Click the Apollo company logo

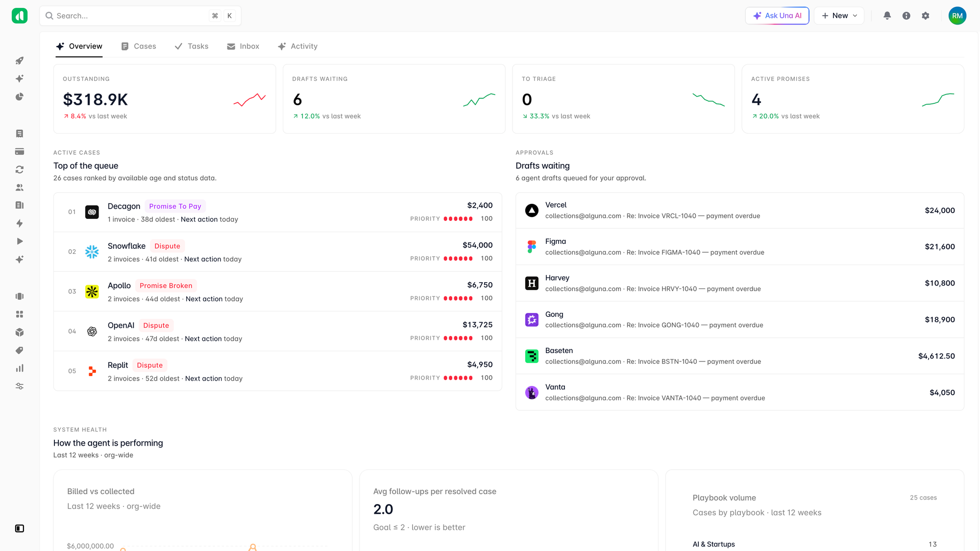click(x=92, y=291)
